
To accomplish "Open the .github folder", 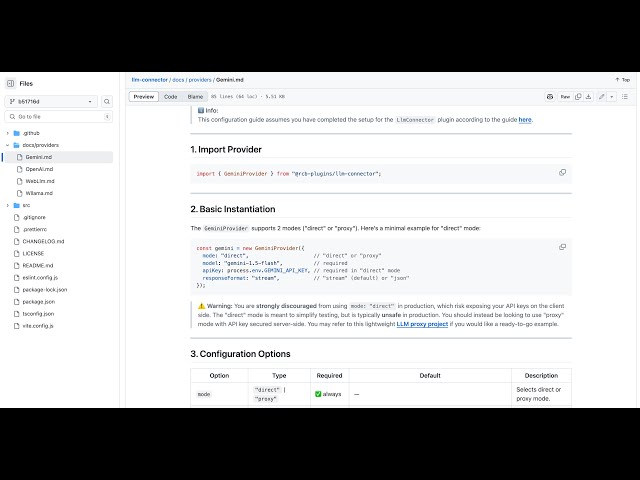I will click(x=31, y=133).
